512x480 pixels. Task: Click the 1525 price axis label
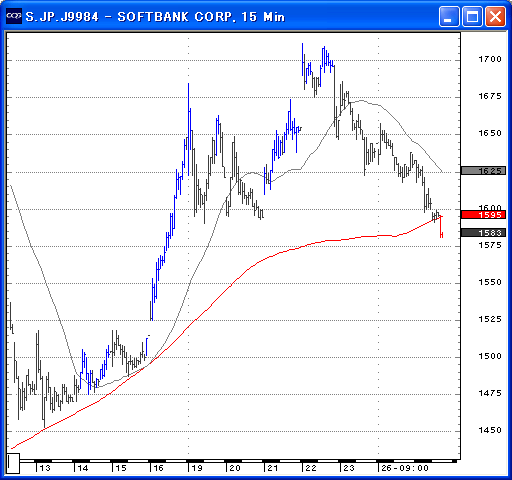(x=490, y=319)
